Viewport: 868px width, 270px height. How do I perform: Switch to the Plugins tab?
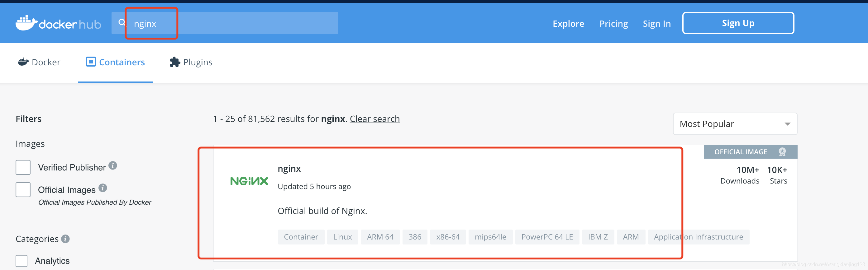(191, 62)
